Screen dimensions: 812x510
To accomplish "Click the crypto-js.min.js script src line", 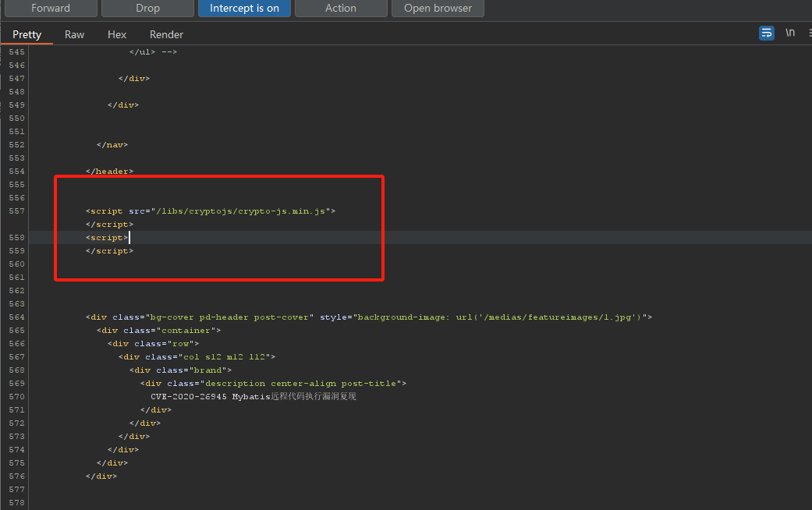I will (211, 211).
